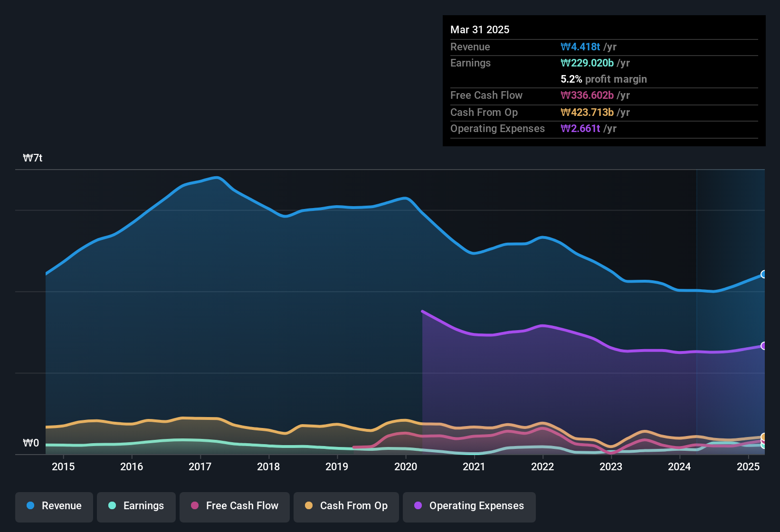
Task: Click the pink Free Cash Flow legend dot
Action: point(194,506)
